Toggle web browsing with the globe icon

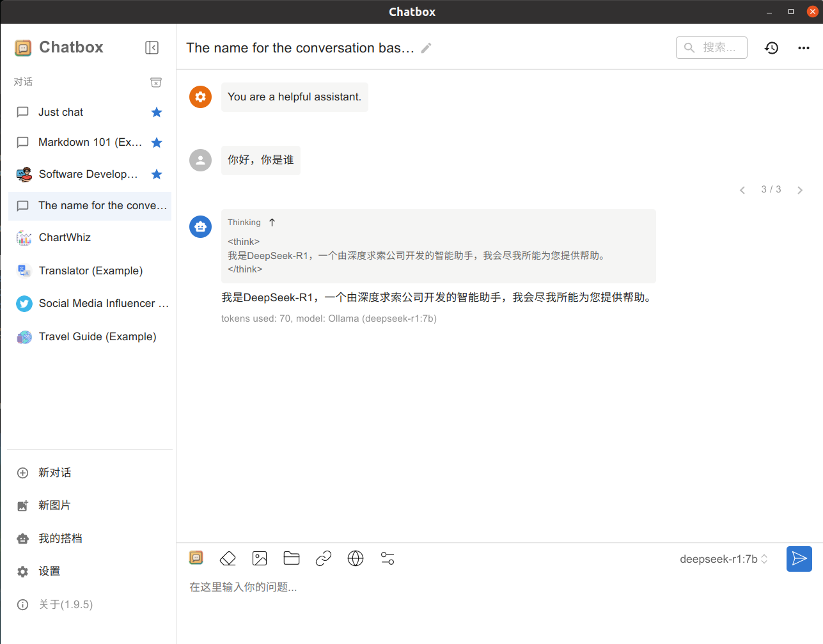pos(356,558)
